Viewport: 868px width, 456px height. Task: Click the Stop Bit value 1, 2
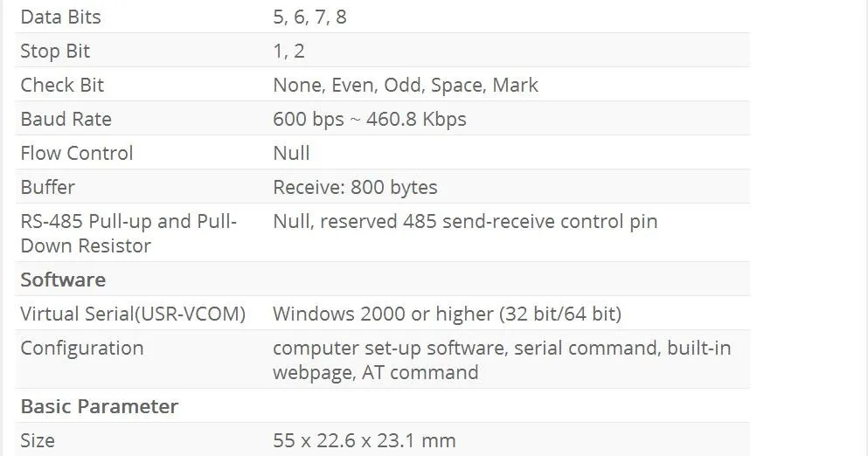point(288,51)
